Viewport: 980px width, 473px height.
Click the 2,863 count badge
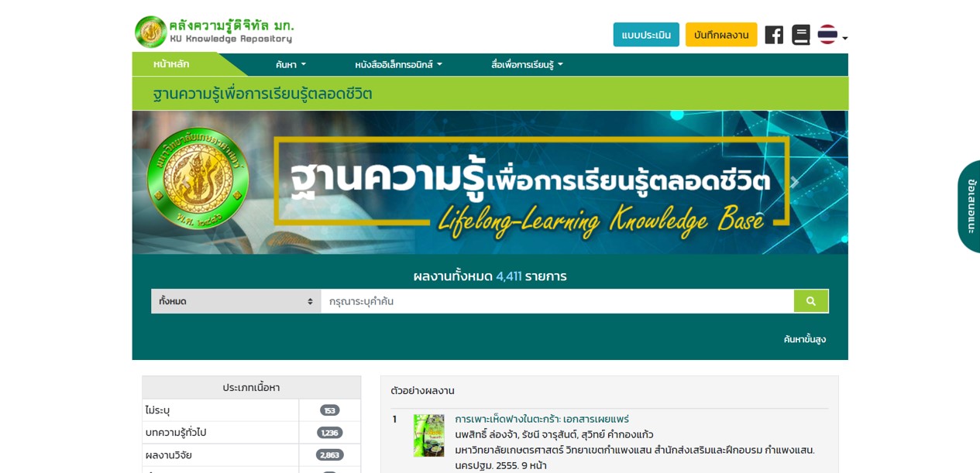[330, 455]
